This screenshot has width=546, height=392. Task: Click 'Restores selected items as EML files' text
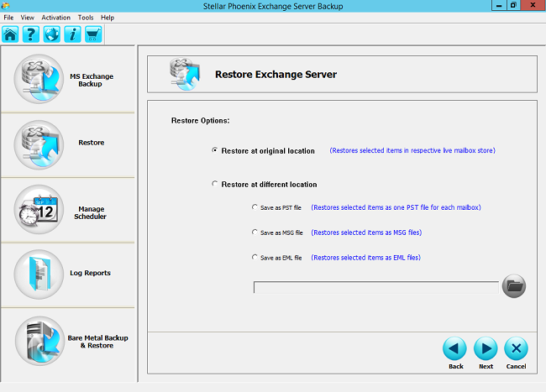[x=366, y=258]
